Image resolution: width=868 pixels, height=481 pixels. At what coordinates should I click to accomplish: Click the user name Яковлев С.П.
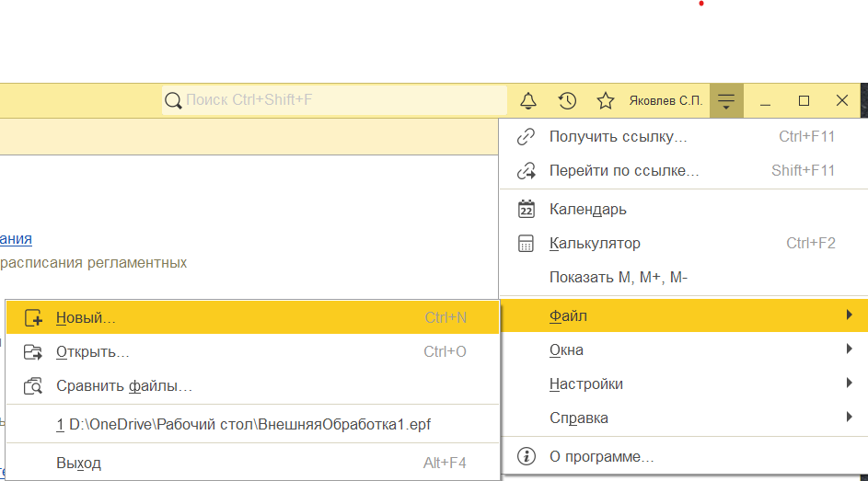[665, 100]
